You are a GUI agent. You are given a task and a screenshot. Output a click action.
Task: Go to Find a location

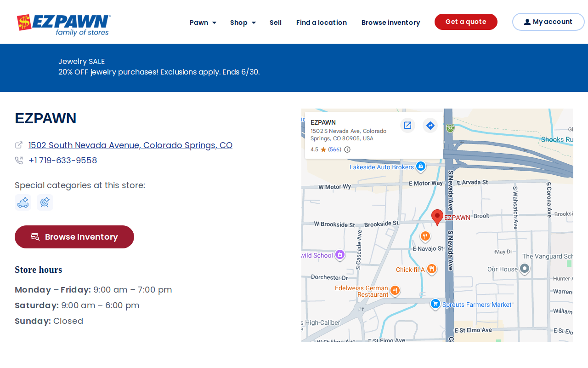click(322, 22)
